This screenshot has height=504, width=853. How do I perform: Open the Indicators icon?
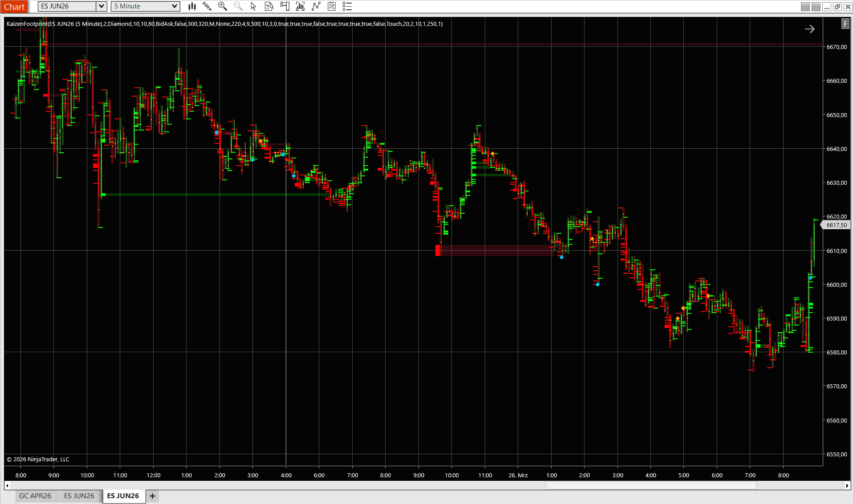coord(300,6)
